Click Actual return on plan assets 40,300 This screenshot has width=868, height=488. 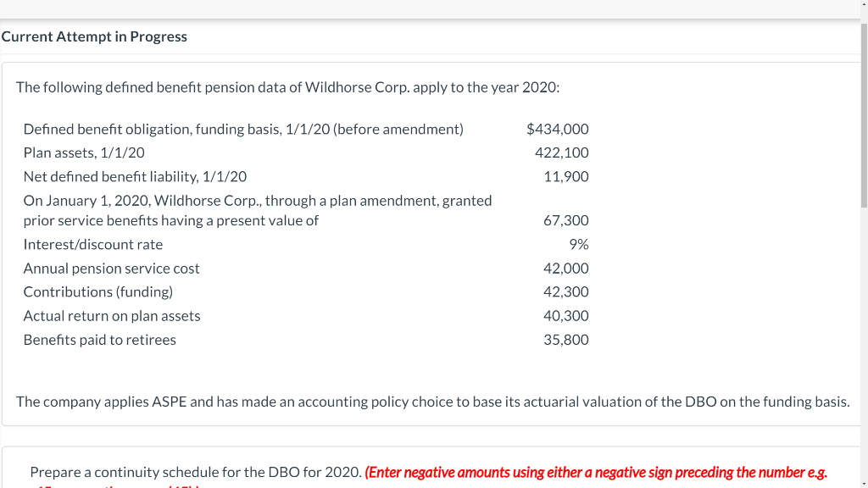pos(566,315)
